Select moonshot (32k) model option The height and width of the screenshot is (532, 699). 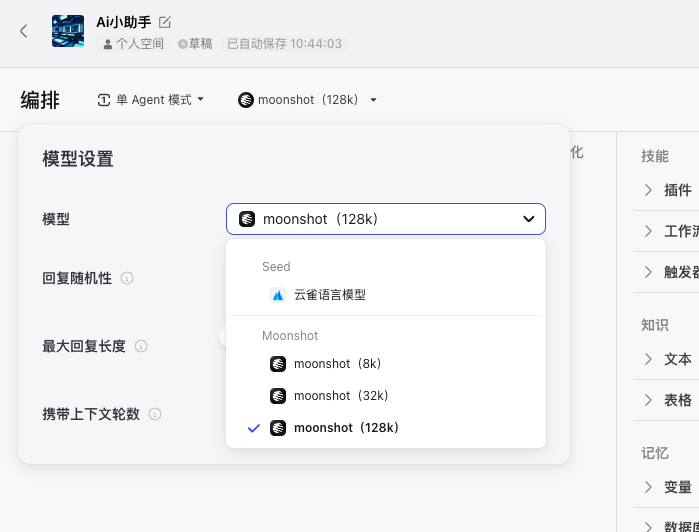[x=386, y=396]
